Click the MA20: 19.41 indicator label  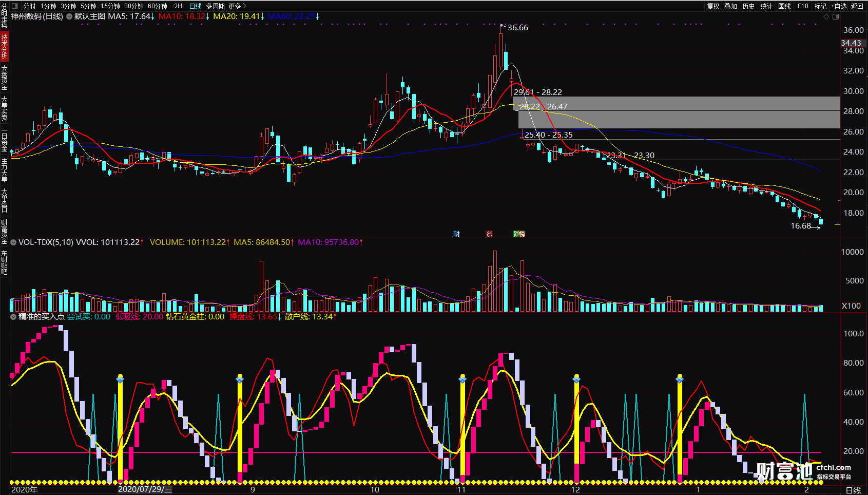point(239,16)
